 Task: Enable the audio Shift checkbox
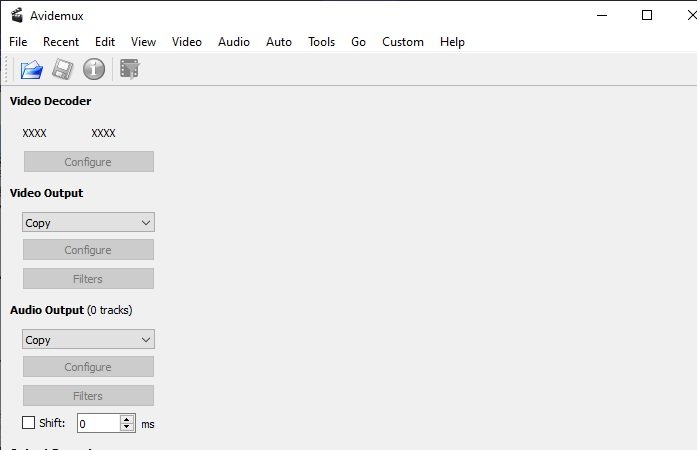tap(28, 422)
